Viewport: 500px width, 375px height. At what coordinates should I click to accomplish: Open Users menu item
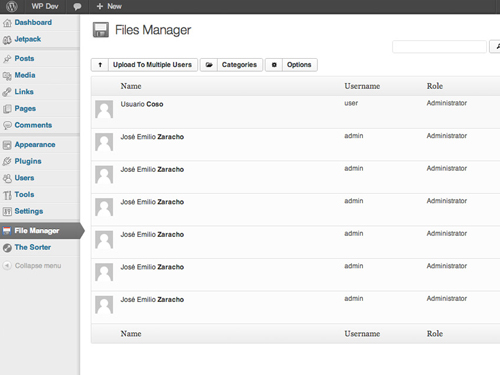coord(24,178)
